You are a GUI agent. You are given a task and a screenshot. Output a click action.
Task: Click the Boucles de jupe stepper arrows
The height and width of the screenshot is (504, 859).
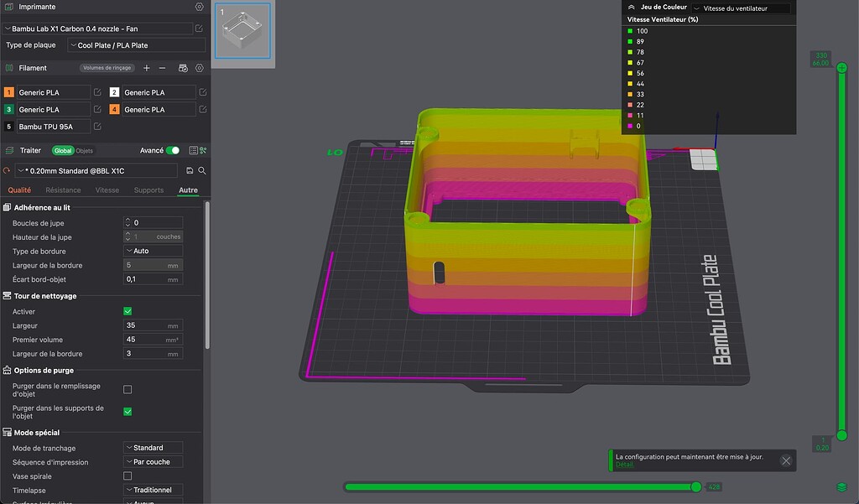pyautogui.click(x=128, y=222)
